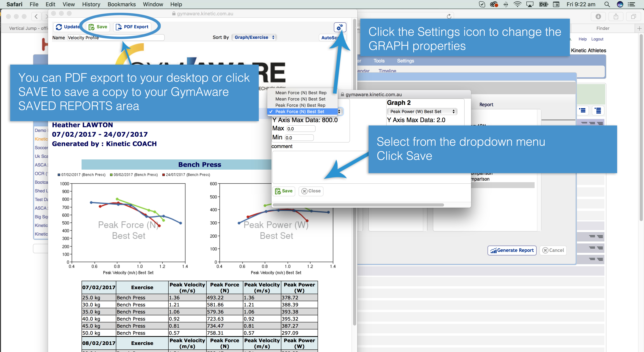Switch to the Finder tab
This screenshot has height=352, width=644.
coord(603,28)
